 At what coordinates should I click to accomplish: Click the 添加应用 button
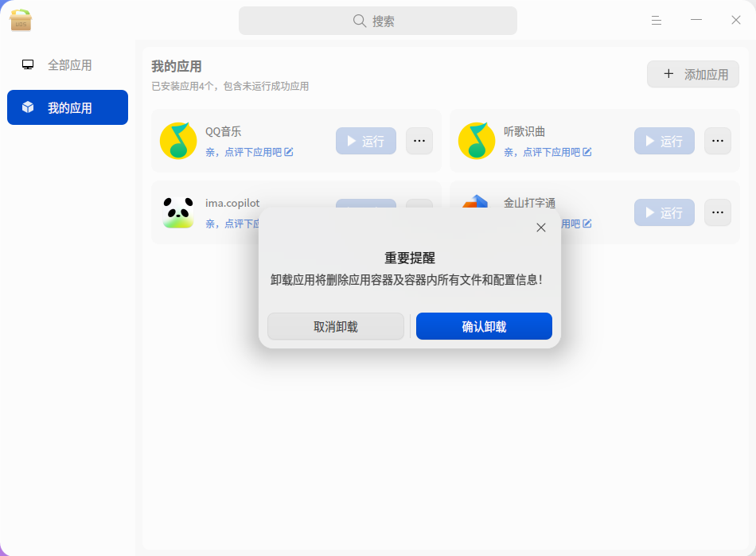pyautogui.click(x=693, y=74)
